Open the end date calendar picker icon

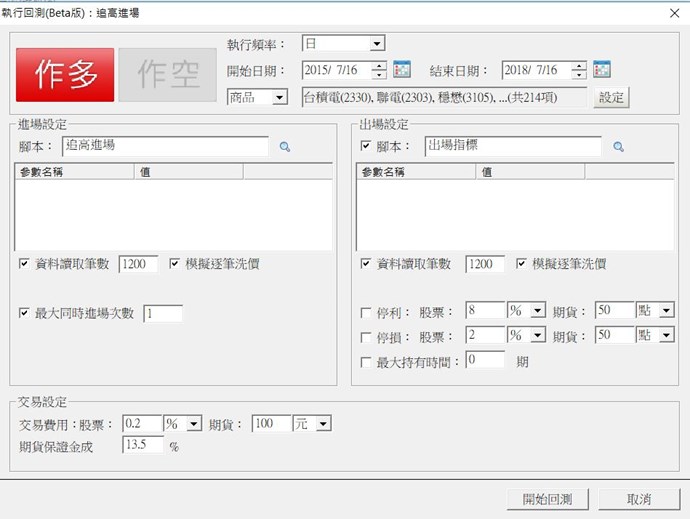click(602, 70)
